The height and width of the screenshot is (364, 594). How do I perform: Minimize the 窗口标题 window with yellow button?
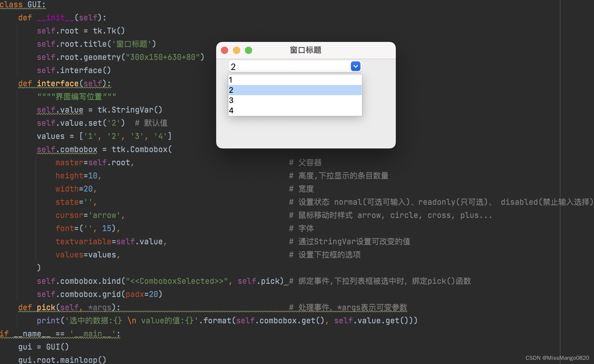click(237, 50)
